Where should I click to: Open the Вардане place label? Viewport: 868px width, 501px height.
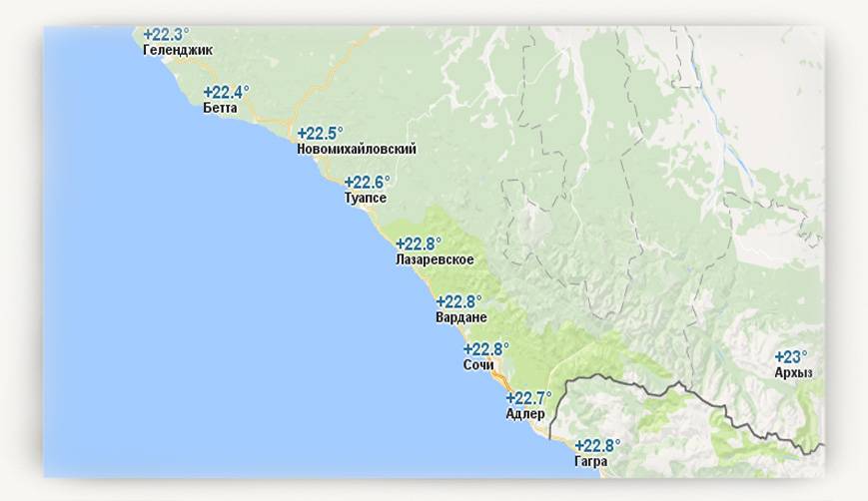(x=460, y=318)
